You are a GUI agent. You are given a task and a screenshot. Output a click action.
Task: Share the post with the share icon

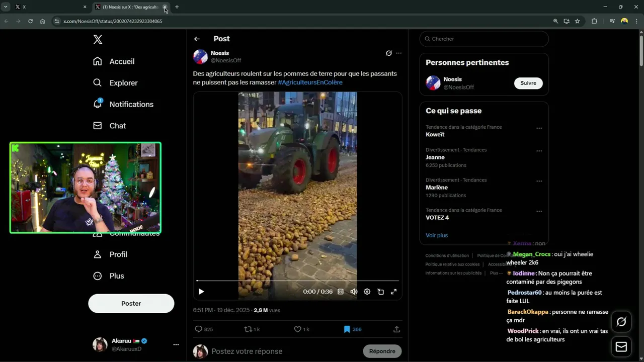(396, 329)
